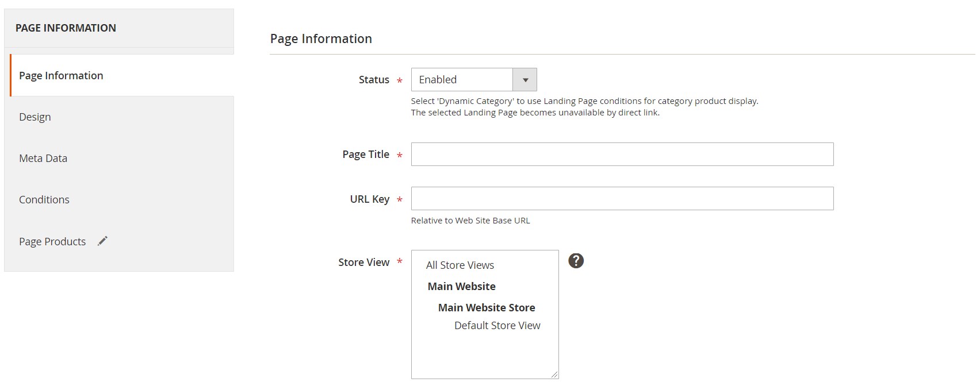Click the Main Website group label
980x386 pixels.
tap(462, 286)
